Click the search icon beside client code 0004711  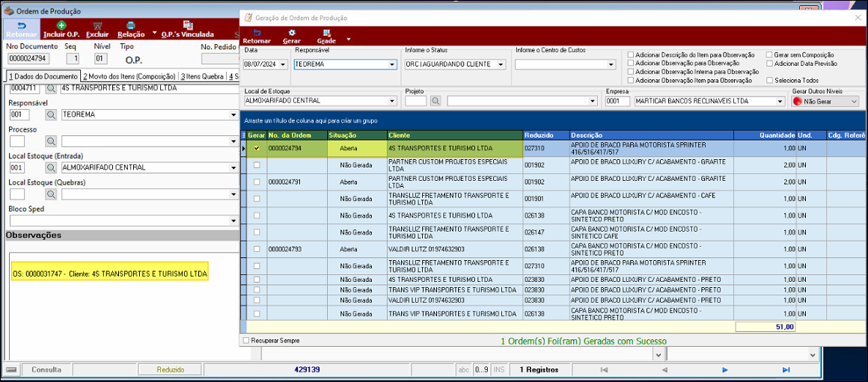point(51,88)
